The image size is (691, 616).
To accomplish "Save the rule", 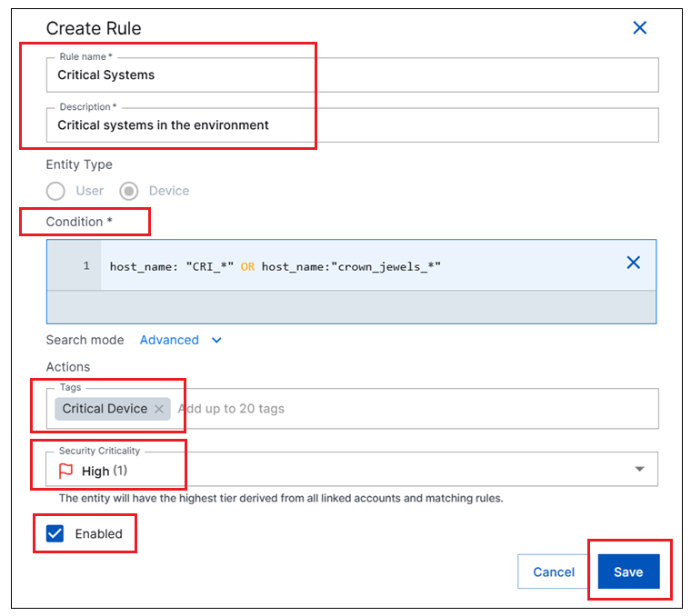I will coord(628,571).
